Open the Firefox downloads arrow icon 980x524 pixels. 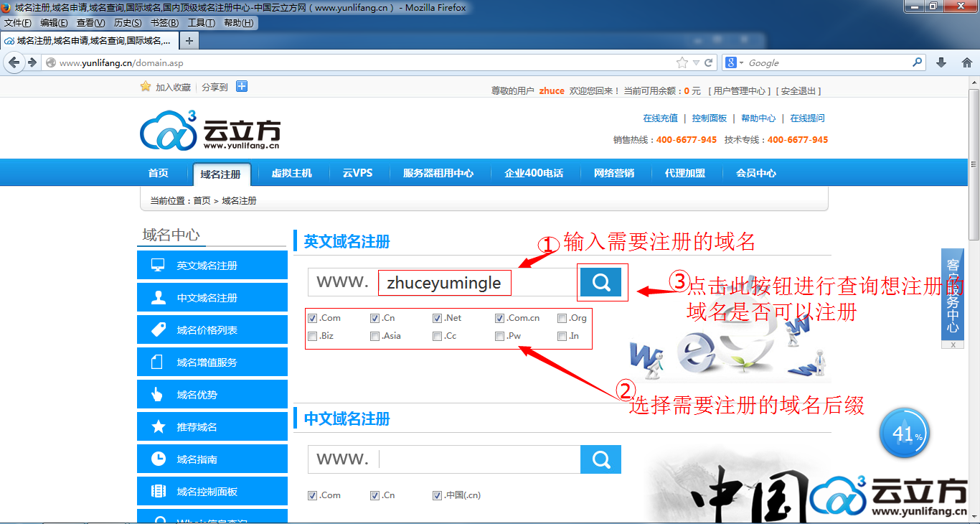[941, 62]
